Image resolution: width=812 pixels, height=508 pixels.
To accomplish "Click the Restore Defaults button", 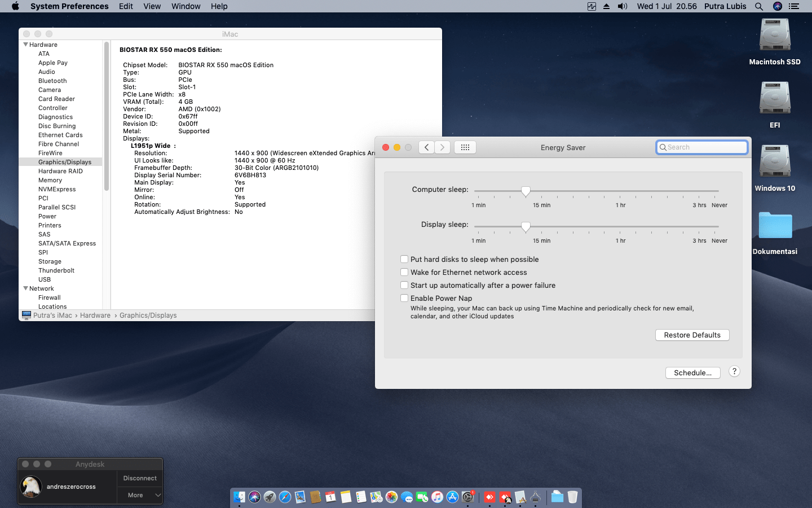I will point(692,335).
